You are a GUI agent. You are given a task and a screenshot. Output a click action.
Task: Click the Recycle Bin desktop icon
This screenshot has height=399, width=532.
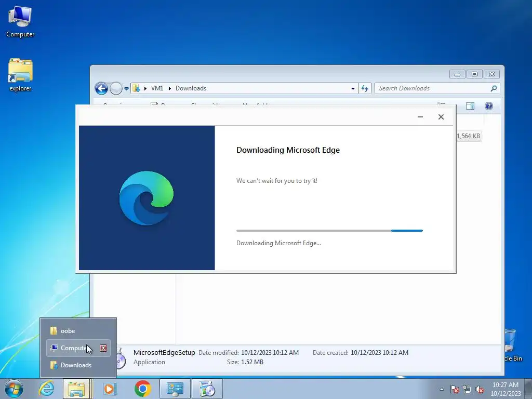[512, 345]
